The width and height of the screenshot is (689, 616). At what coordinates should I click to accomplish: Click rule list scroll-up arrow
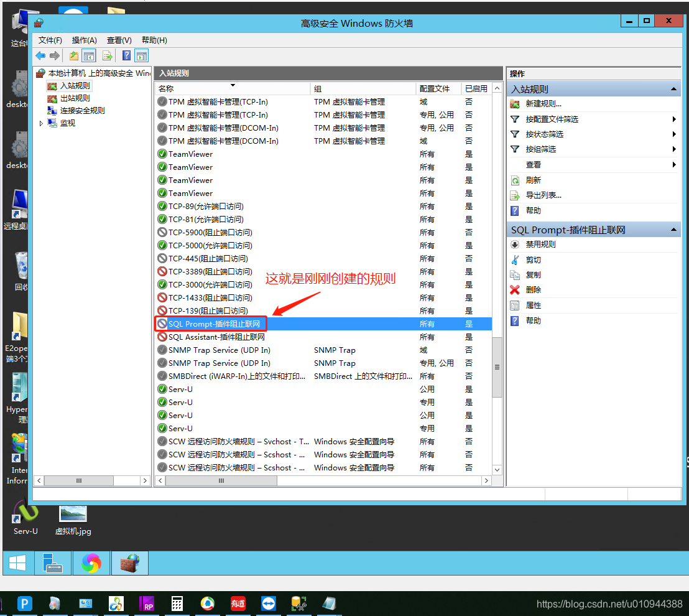click(497, 88)
